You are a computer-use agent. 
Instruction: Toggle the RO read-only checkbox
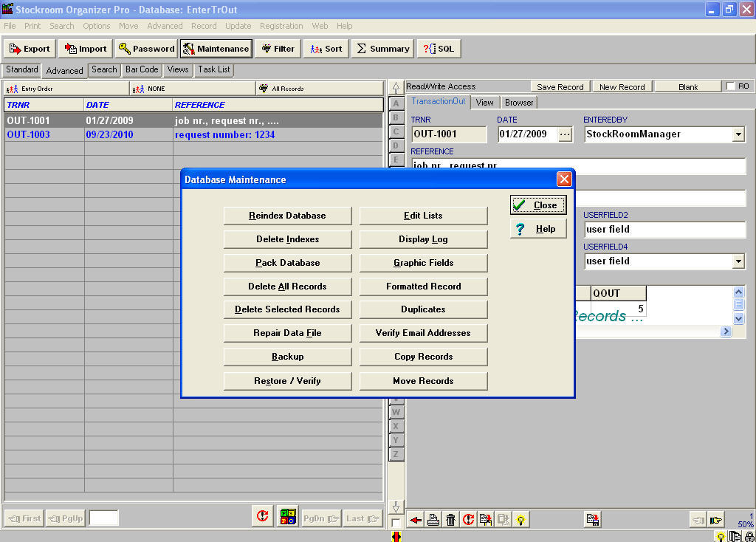[x=731, y=86]
